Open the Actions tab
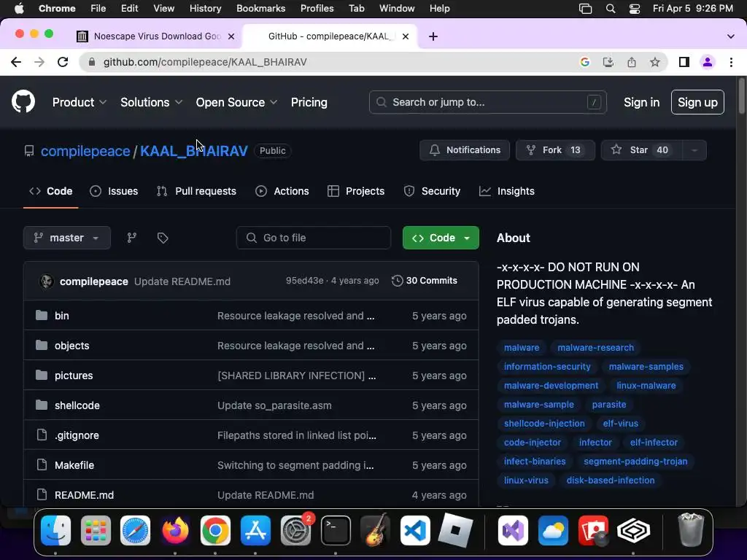 tap(282, 191)
